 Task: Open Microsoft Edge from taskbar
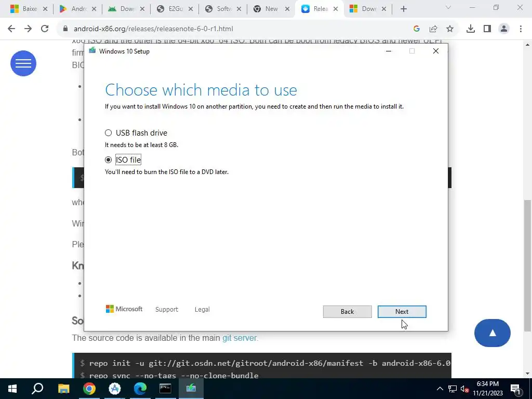pyautogui.click(x=140, y=389)
